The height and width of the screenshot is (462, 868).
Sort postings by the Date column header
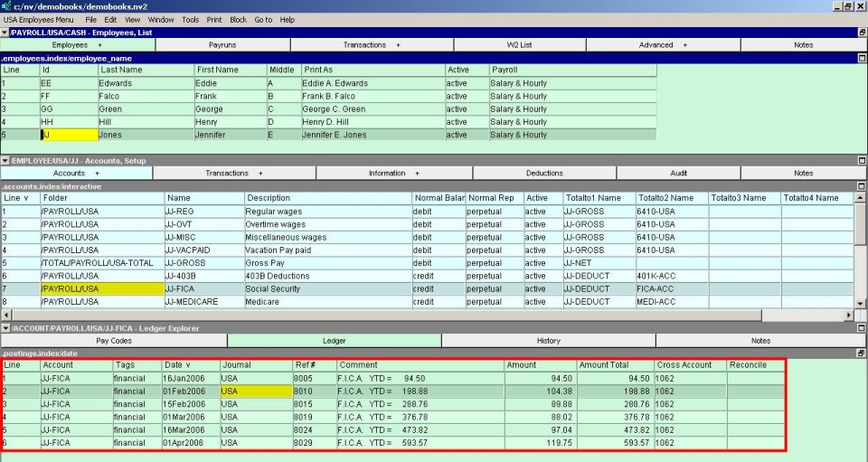click(x=177, y=365)
